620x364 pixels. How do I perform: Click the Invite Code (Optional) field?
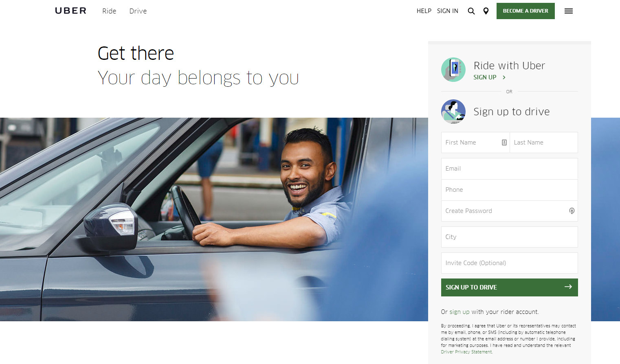point(510,263)
